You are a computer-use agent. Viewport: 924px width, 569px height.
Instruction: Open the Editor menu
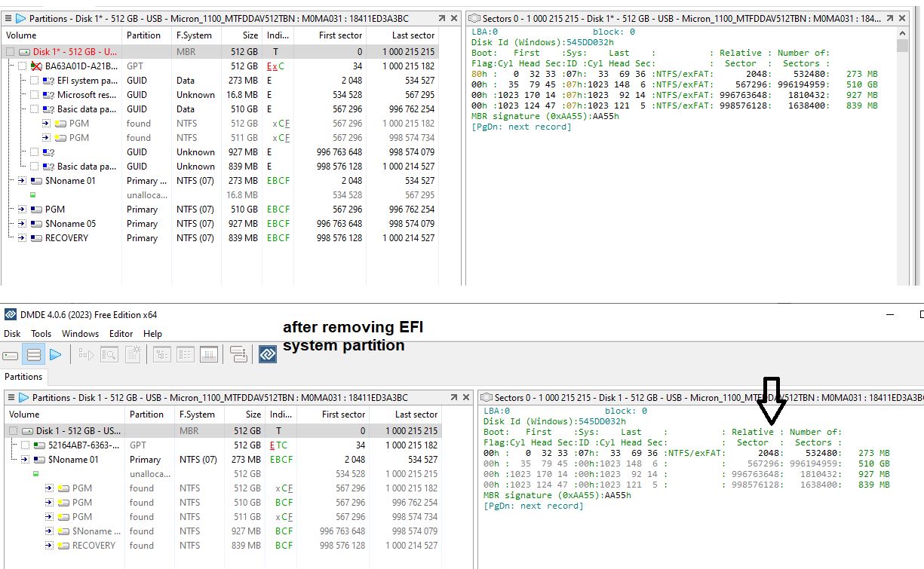pyautogui.click(x=121, y=334)
